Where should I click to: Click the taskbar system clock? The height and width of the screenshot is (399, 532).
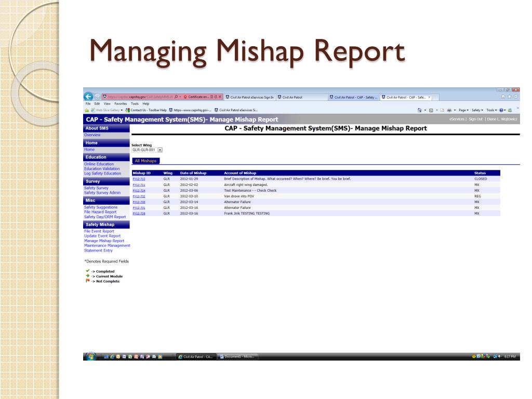pos(510,356)
